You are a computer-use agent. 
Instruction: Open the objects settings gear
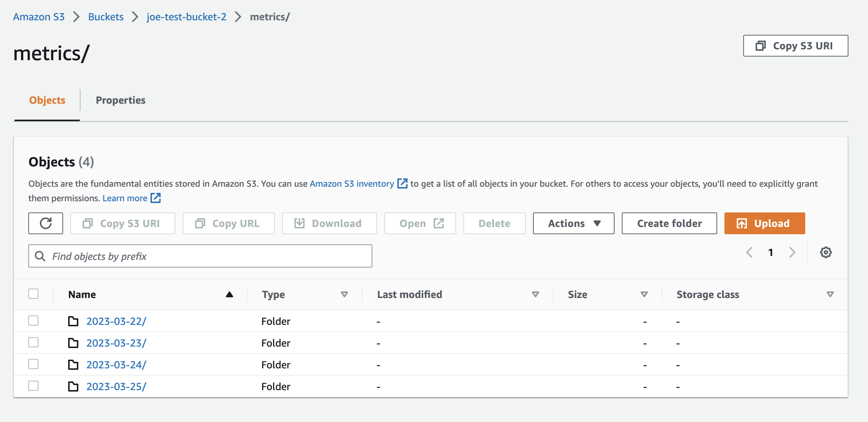pos(826,252)
